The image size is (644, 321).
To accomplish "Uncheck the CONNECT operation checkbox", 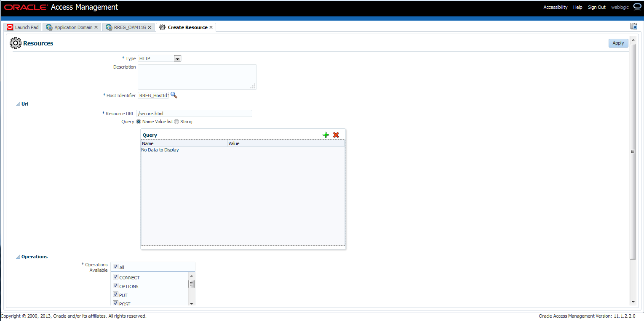I will tap(115, 277).
